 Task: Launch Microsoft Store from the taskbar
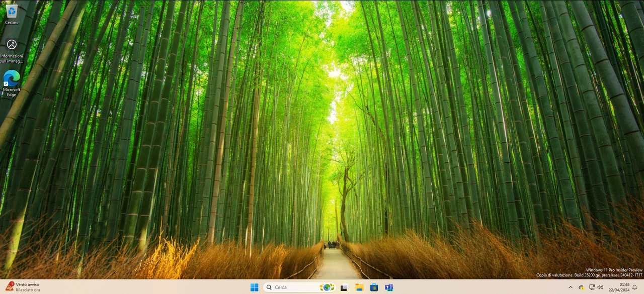(374, 287)
